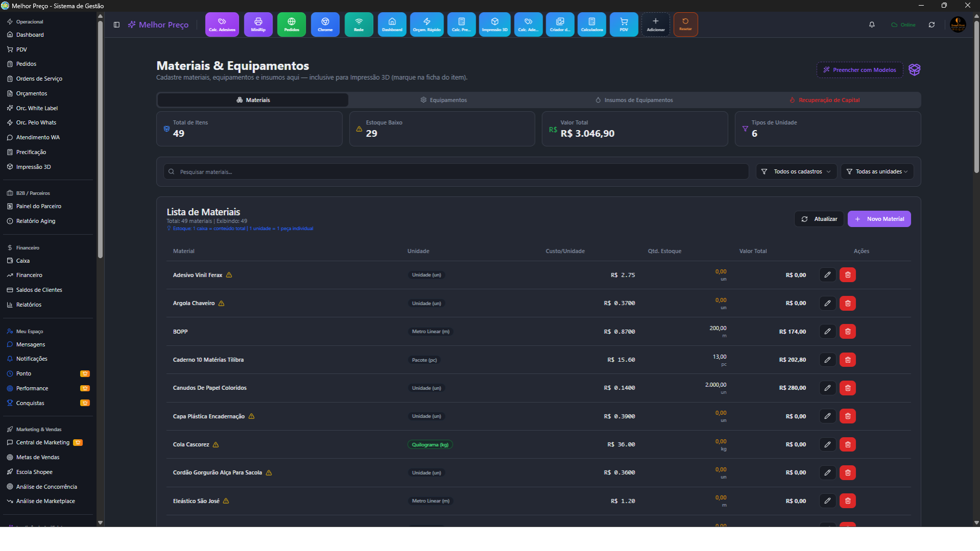Open the Impressão 3D toolbar shortcut
The height and width of the screenshot is (551, 980).
495,24
